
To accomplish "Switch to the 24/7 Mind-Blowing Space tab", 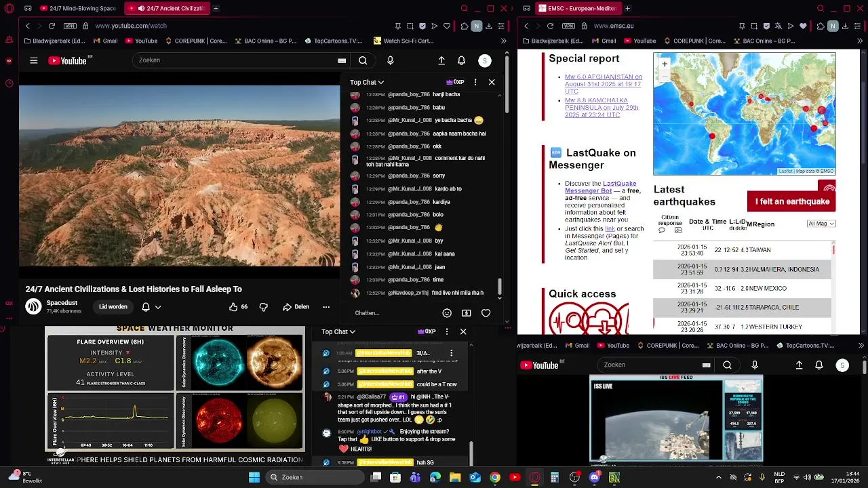I will click(x=77, y=8).
